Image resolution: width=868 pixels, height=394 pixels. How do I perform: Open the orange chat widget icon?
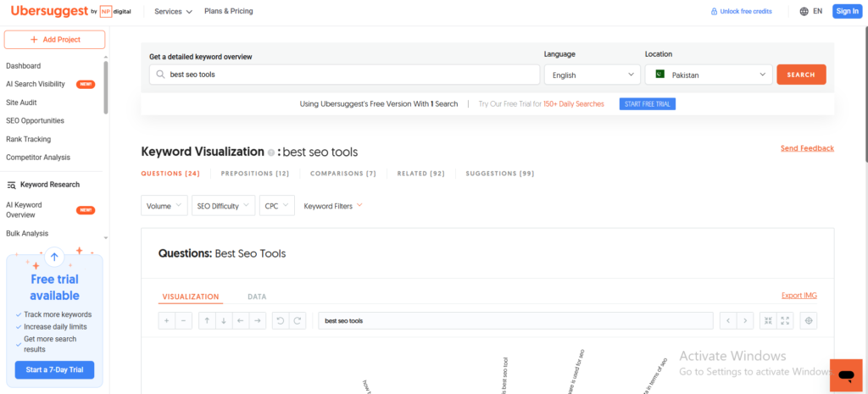844,375
